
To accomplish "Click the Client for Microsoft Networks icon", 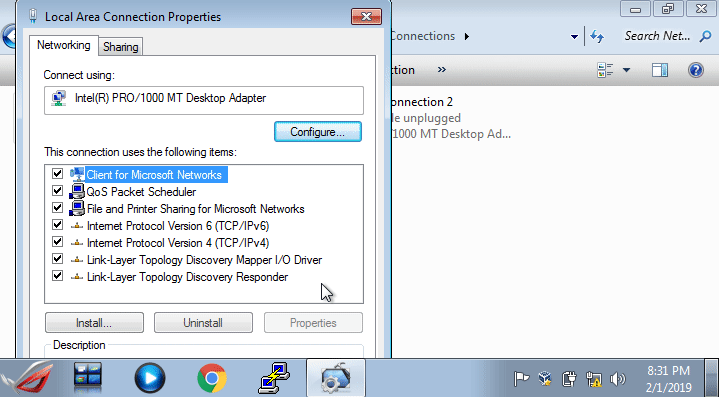I will [77, 174].
